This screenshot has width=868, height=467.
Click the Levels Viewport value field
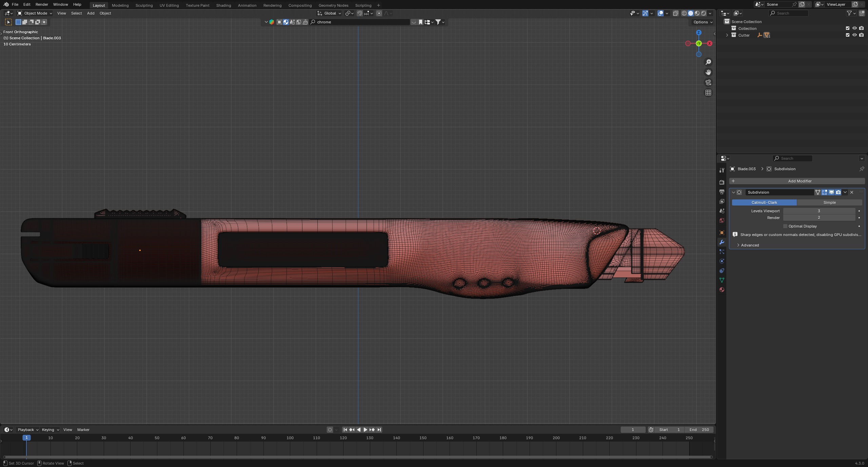[x=819, y=211]
